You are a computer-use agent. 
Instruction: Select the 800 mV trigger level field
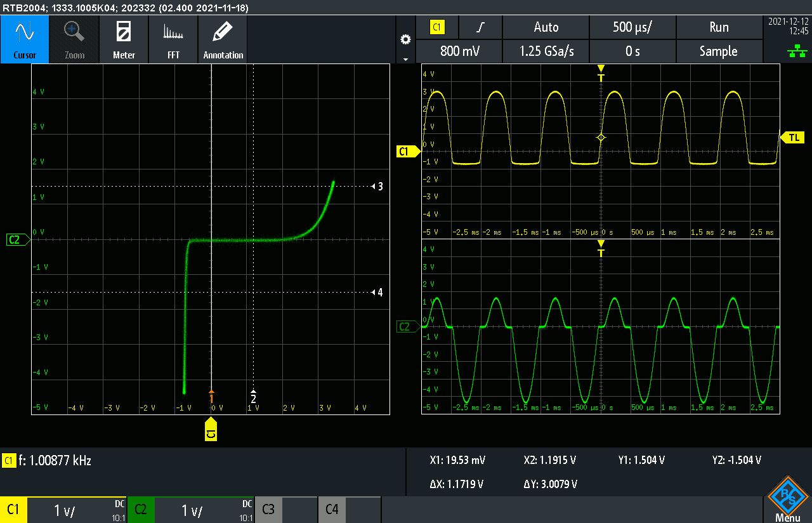pyautogui.click(x=459, y=51)
